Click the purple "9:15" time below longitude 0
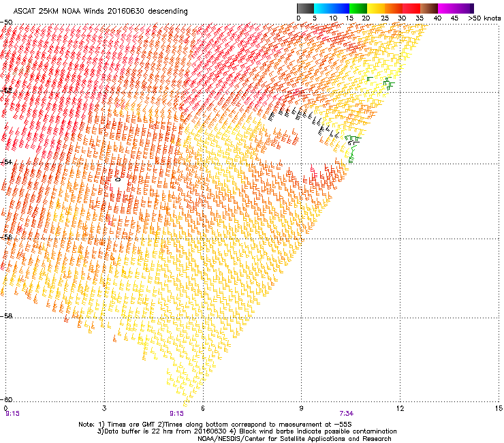The height and width of the screenshot is (443, 504). [x=12, y=414]
